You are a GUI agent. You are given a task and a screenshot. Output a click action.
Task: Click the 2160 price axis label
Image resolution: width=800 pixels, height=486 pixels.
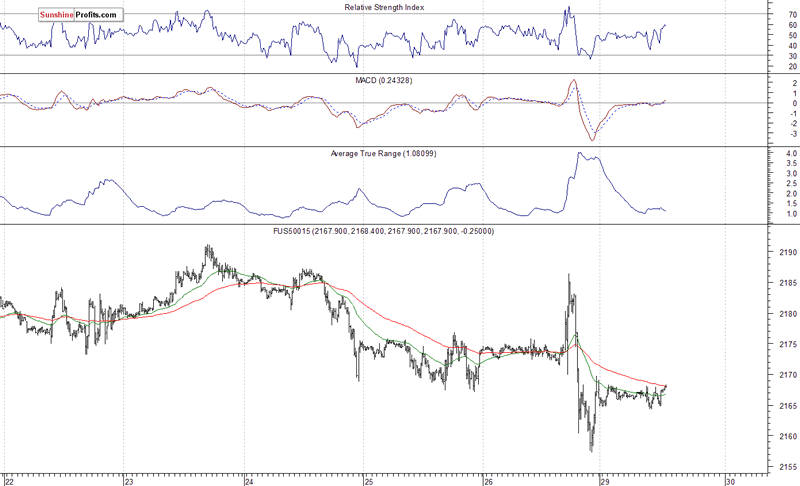[x=788, y=437]
